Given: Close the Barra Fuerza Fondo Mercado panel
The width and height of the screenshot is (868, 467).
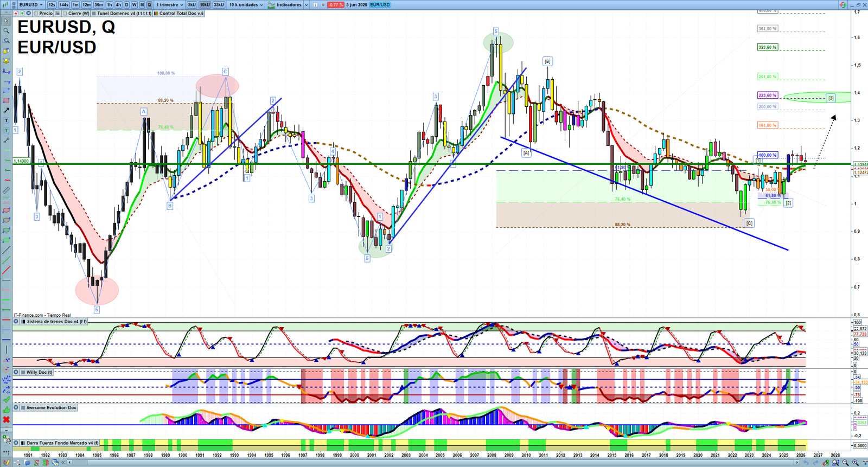Looking at the screenshot, I should pyautogui.click(x=16, y=443).
